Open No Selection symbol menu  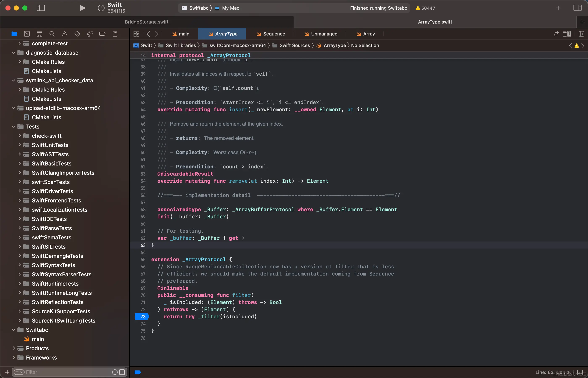tap(365, 45)
